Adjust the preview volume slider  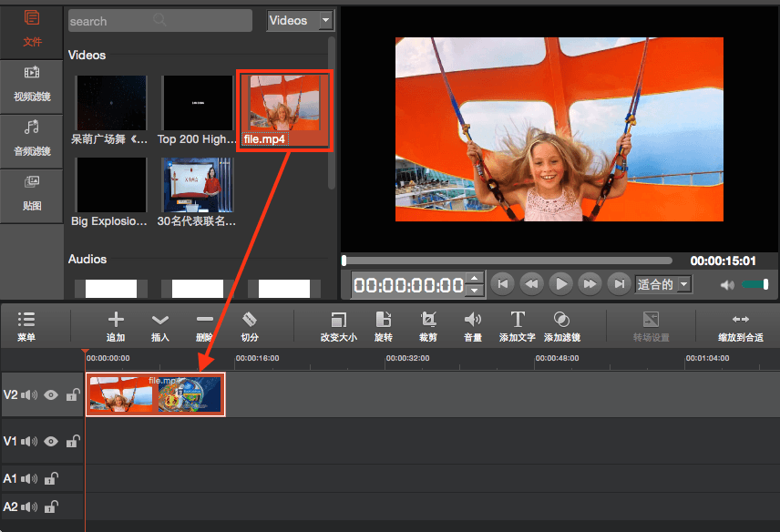[x=755, y=284]
